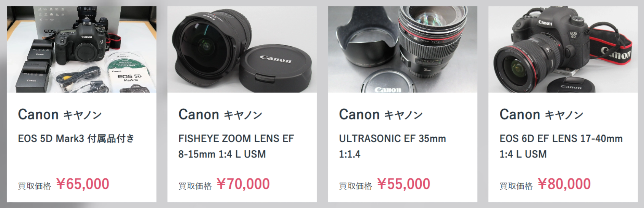Click Canon キヤノン brand on fisheye lens card
Image resolution: width=644 pixels, height=208 pixels.
[220, 114]
